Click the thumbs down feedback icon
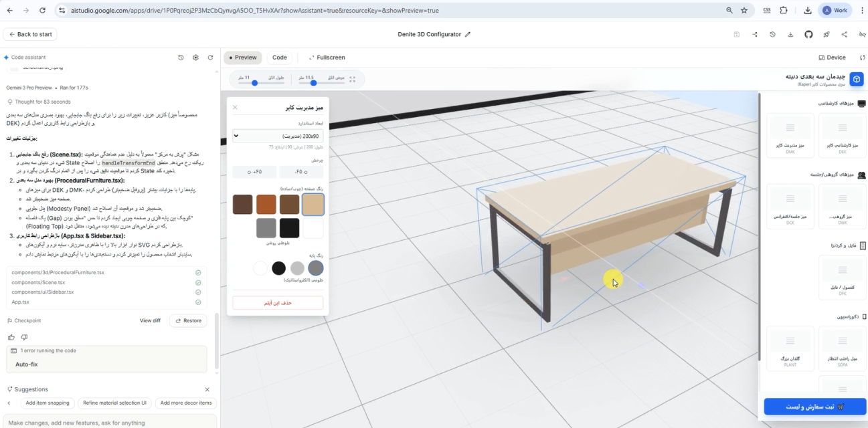 tap(24, 337)
